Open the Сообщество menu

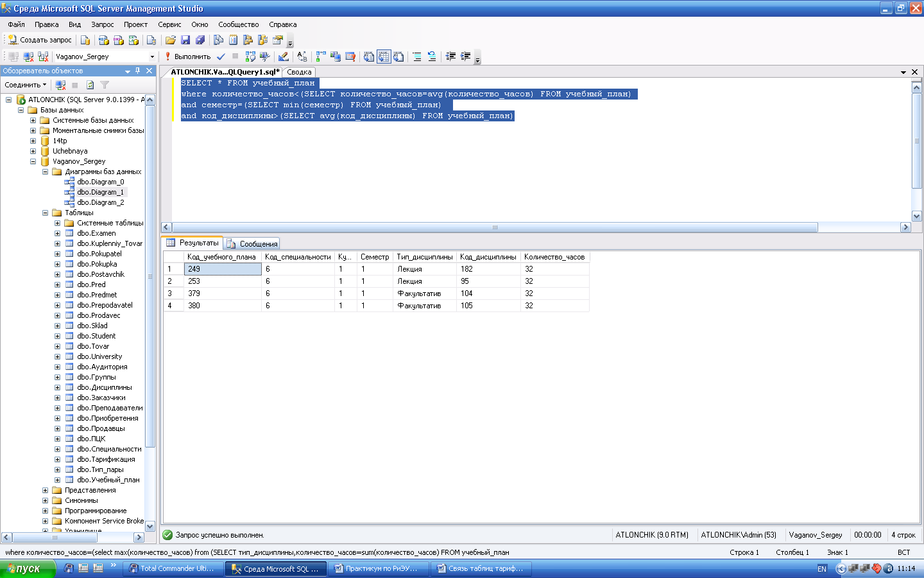pyautogui.click(x=238, y=24)
